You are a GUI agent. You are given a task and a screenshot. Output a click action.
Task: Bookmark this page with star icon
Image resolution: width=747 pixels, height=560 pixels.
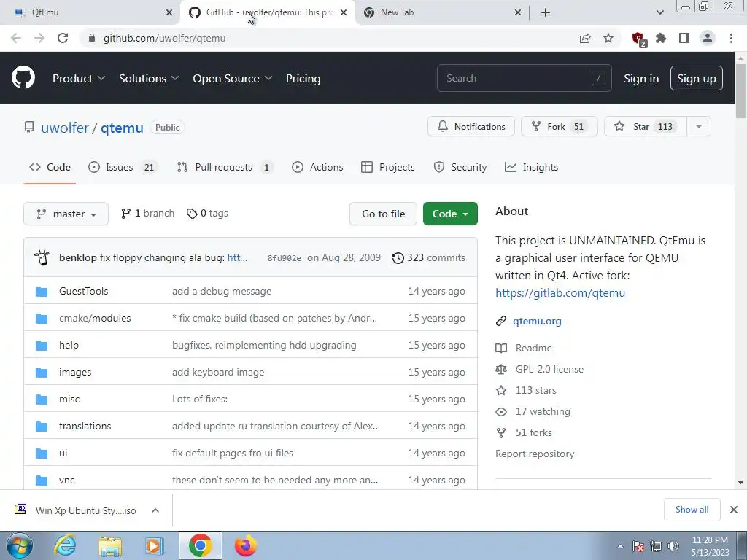coord(608,38)
